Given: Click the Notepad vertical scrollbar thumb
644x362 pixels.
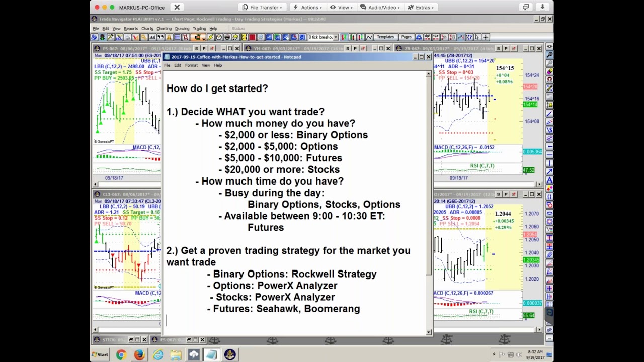Looking at the screenshot, I should 429,176.
